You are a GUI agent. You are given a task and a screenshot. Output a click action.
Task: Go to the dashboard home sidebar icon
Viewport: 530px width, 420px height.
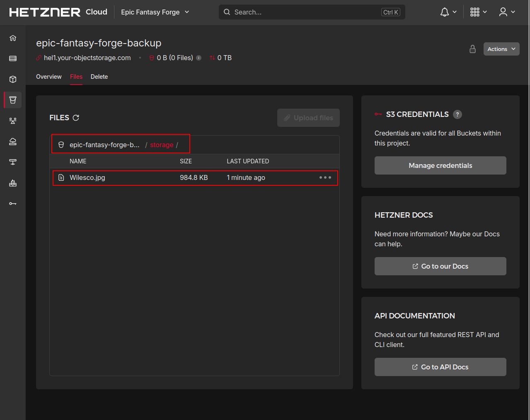coord(13,38)
